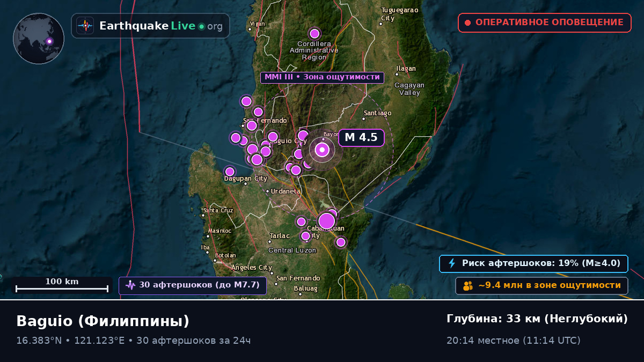
Task: Click the Santa Cruz town label
Action: coord(218,210)
